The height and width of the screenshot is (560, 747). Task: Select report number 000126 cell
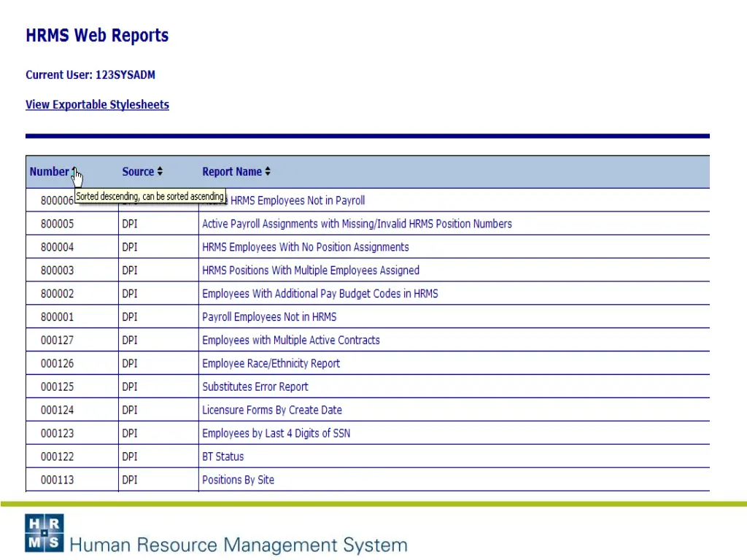pyautogui.click(x=57, y=364)
